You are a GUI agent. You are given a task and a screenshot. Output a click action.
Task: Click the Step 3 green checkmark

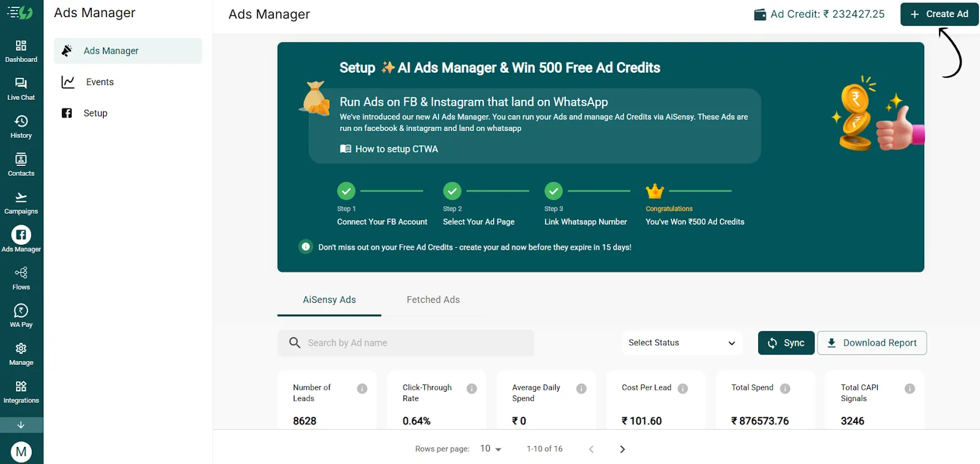[554, 191]
